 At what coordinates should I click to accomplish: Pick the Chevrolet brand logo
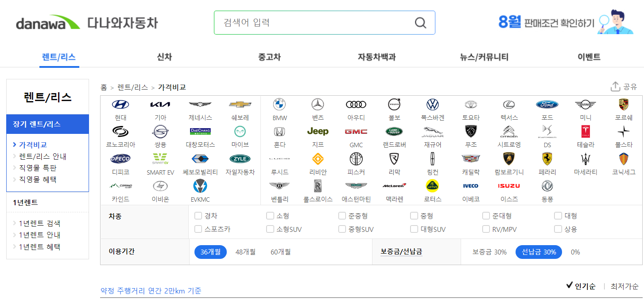coord(240,105)
